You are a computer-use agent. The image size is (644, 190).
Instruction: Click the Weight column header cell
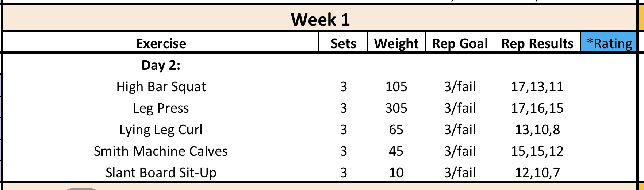(396, 43)
